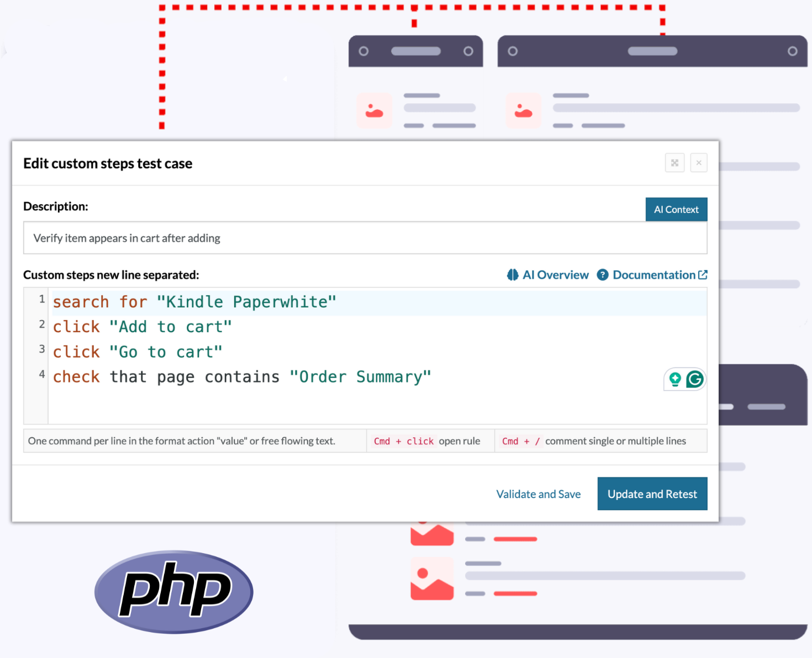This screenshot has height=658, width=812.
Task: Click Update and Retest button
Action: click(x=652, y=493)
